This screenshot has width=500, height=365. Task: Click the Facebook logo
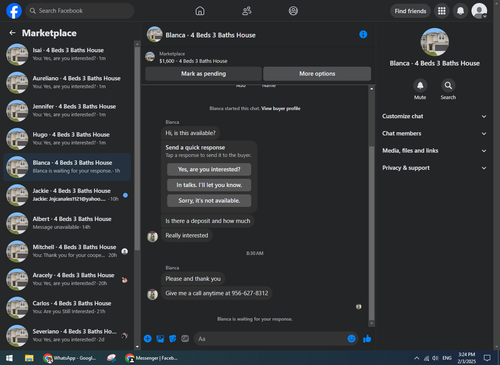(14, 11)
